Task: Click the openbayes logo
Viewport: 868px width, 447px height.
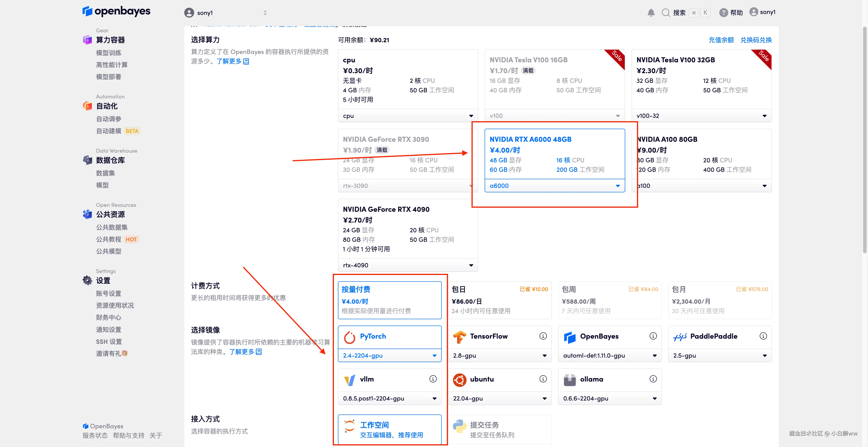Action: [x=116, y=12]
